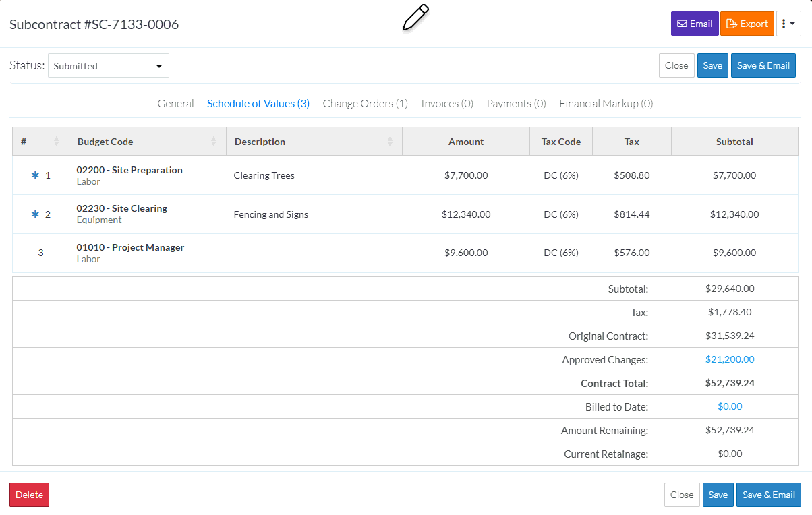Click the Current Retainage $0.00 value
This screenshot has width=812, height=515.
730,454
